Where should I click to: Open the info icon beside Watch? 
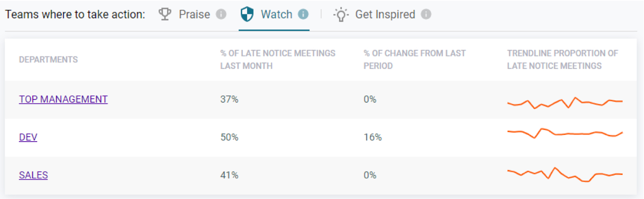tap(303, 15)
